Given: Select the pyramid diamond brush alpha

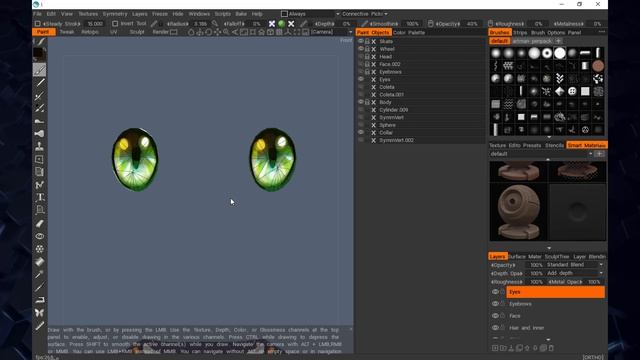Looking at the screenshot, I should pos(560,91).
